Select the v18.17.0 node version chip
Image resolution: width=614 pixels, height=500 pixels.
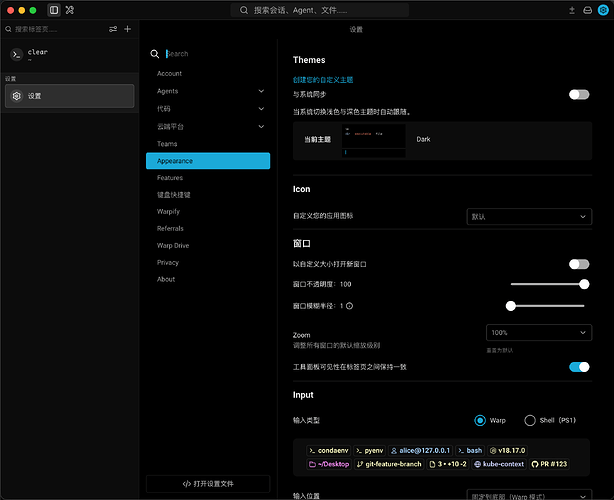coord(508,451)
